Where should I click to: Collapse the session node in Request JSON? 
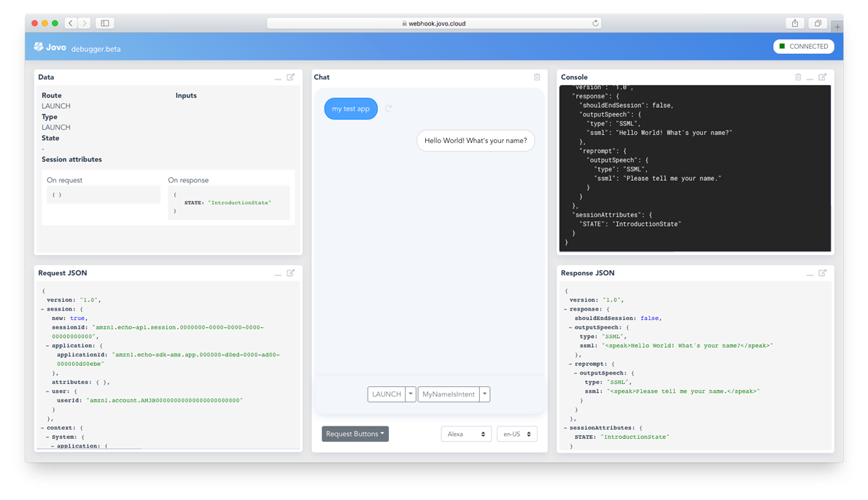click(42, 309)
